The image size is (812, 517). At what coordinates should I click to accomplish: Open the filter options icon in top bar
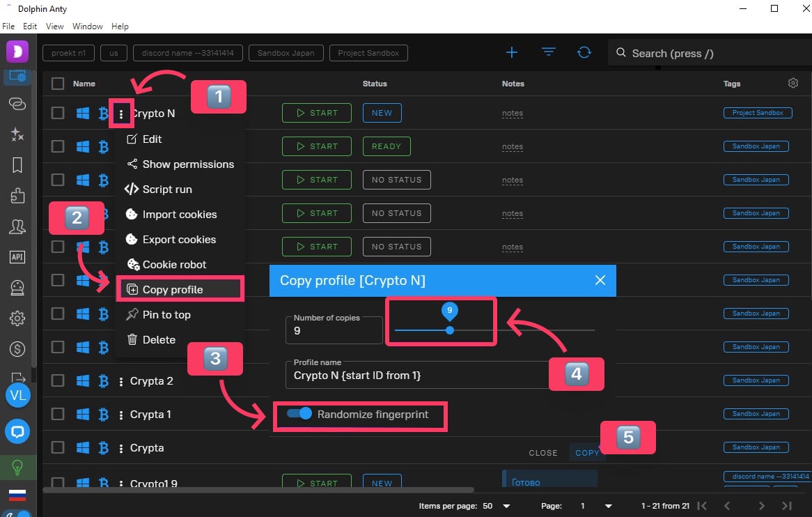pyautogui.click(x=548, y=52)
